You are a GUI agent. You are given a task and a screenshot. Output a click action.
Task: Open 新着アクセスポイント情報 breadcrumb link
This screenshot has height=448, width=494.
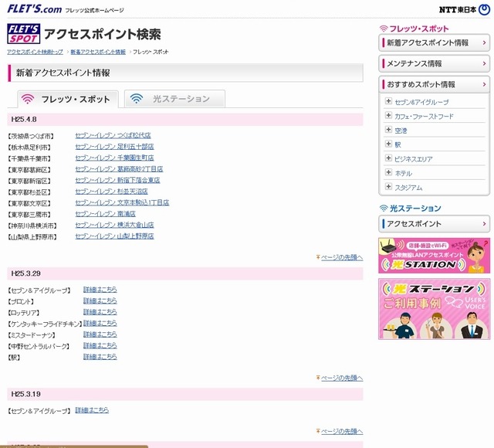[98, 52]
